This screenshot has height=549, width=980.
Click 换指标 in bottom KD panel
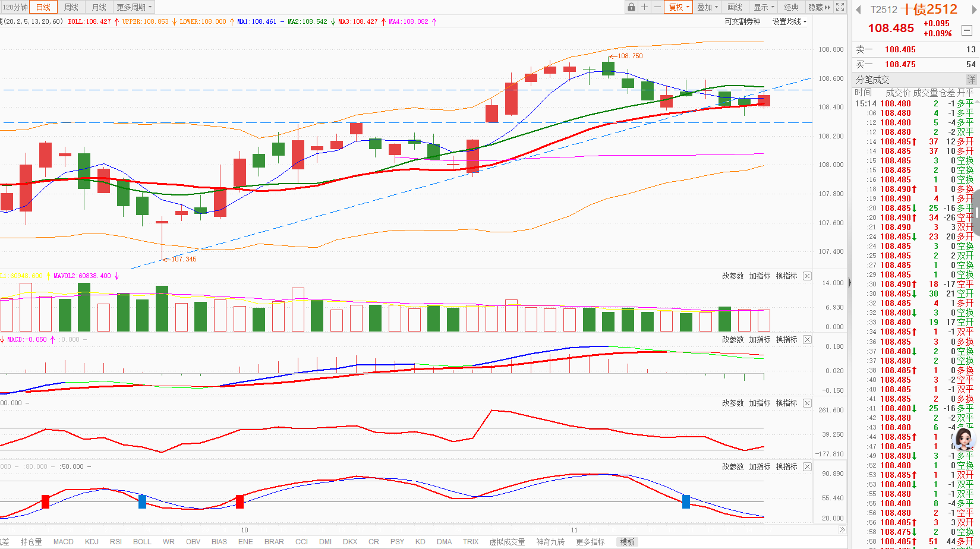pos(786,466)
